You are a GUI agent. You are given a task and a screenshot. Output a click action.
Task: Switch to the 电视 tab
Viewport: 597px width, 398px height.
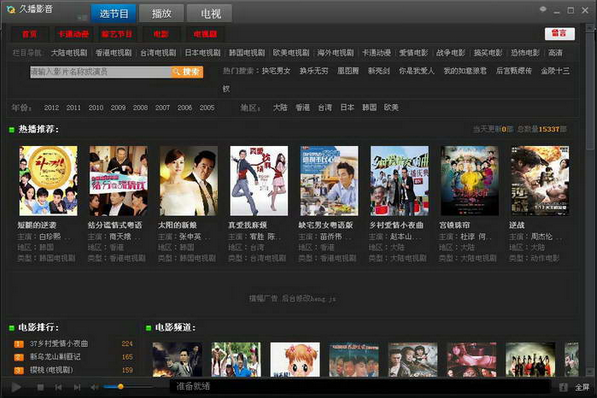210,14
